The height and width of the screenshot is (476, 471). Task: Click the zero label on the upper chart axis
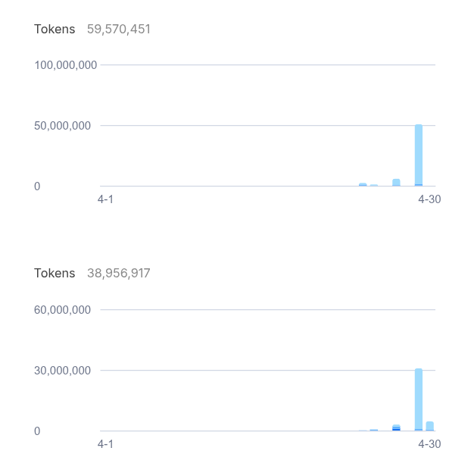pyautogui.click(x=37, y=186)
